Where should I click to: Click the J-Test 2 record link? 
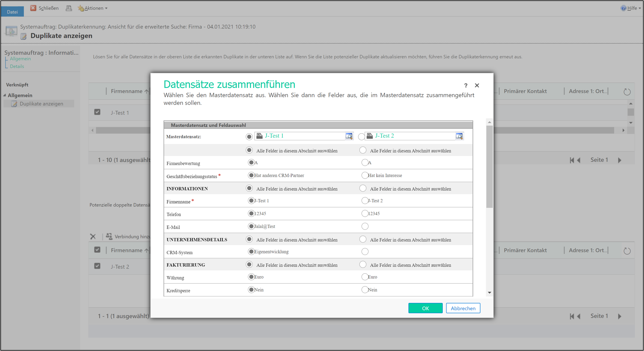point(385,136)
